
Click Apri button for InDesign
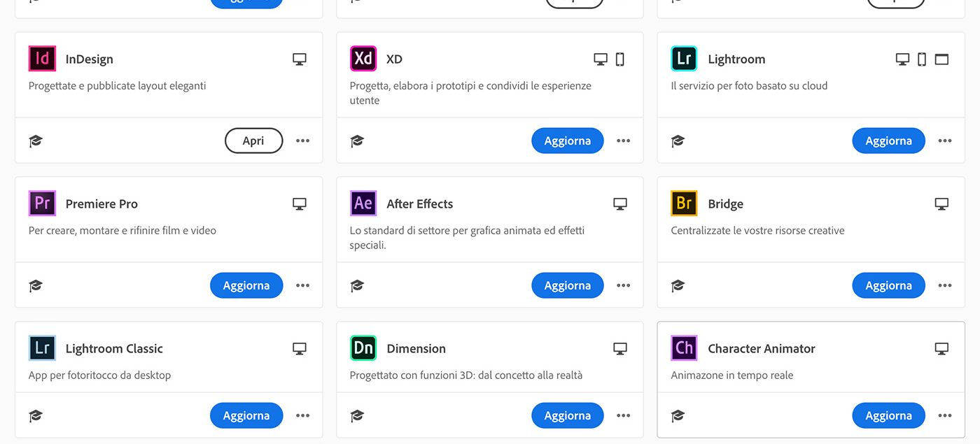[253, 141]
